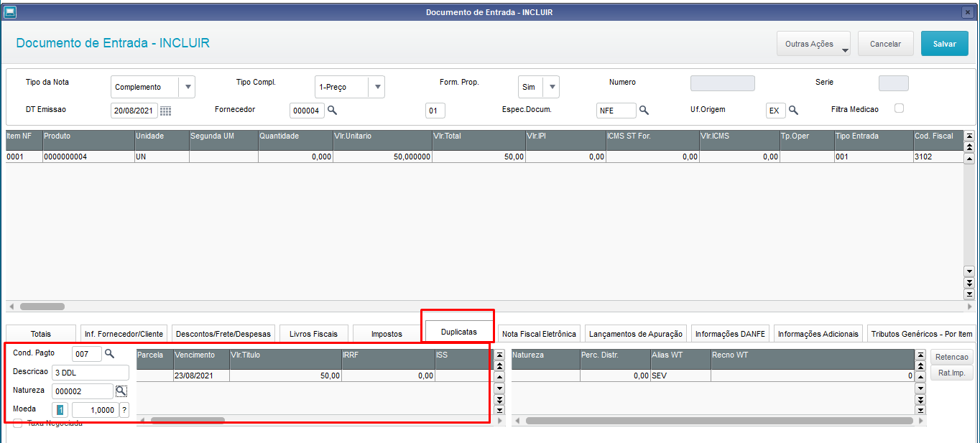Viewport: 980px width, 443px height.
Task: Expand Tipo da Nota dropdown
Action: point(187,87)
